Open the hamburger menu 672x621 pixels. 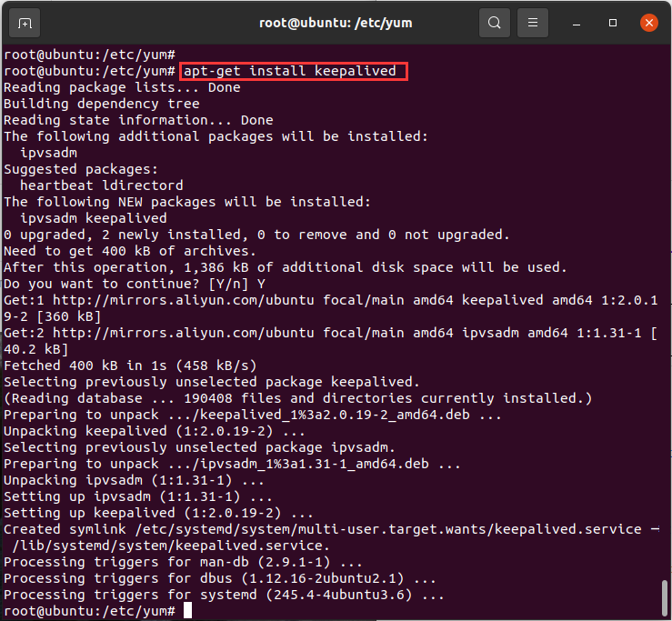coord(533,23)
